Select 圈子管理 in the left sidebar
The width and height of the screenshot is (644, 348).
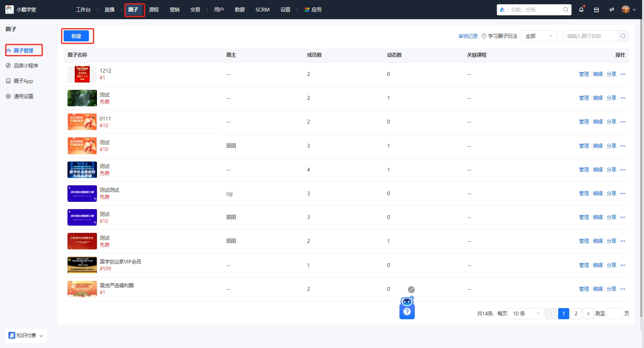click(x=24, y=50)
